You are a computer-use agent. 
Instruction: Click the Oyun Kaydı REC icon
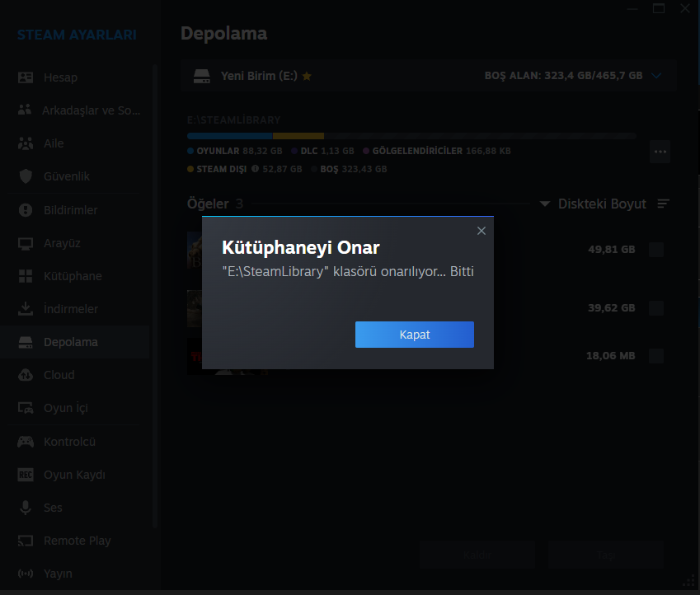pos(26,475)
